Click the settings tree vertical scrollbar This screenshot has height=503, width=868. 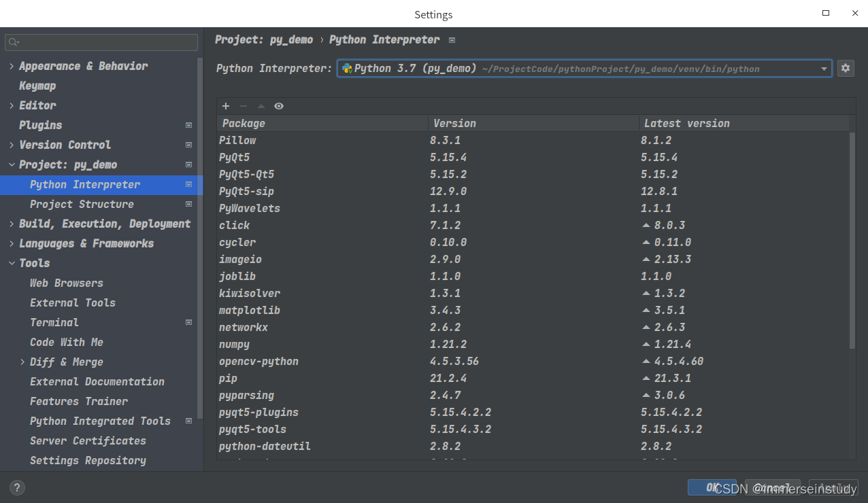click(x=200, y=237)
